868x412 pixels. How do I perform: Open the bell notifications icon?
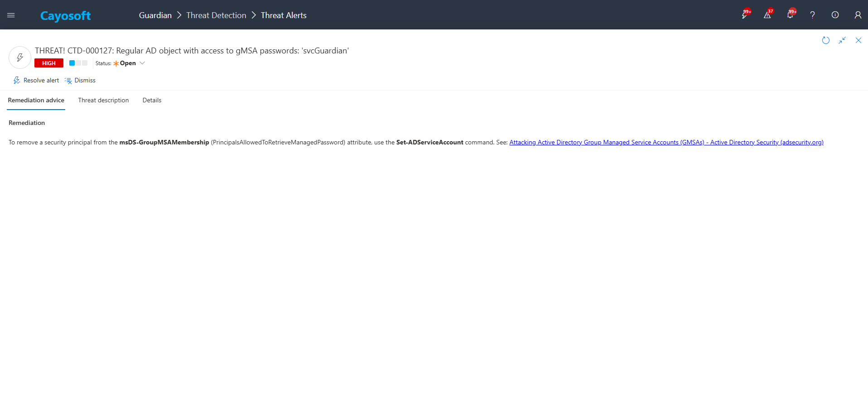point(790,15)
